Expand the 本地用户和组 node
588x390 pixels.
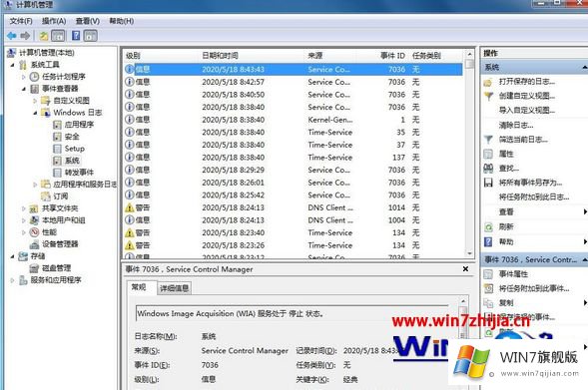pos(24,220)
